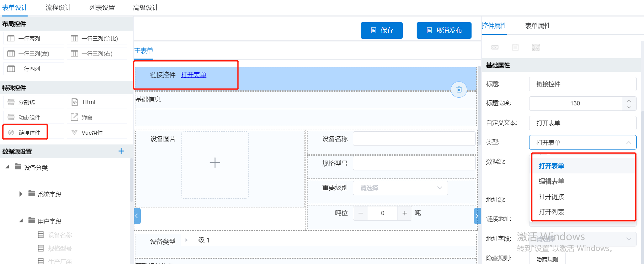Increase 吨位 with the plus button
The image size is (644, 264).
click(x=405, y=213)
